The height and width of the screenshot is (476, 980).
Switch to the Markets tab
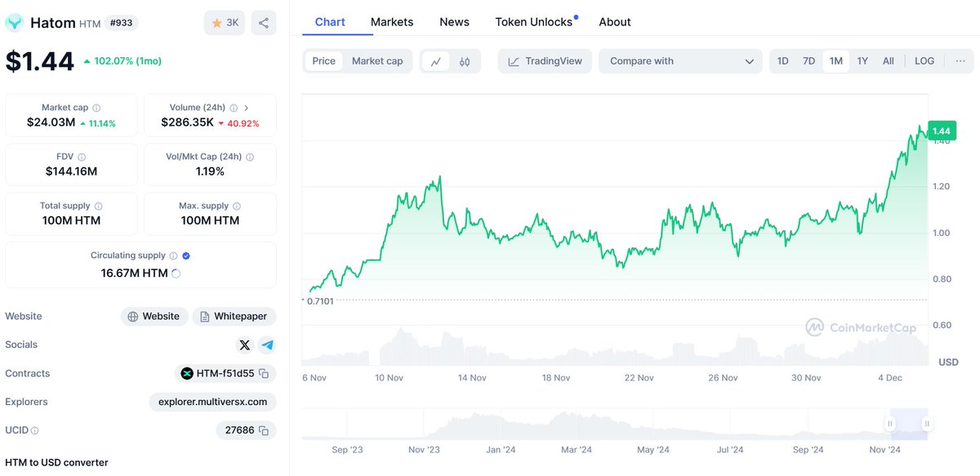tap(392, 22)
